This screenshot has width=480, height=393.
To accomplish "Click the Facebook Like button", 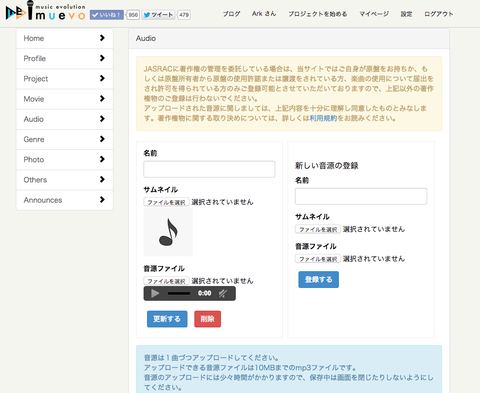I will (x=107, y=15).
